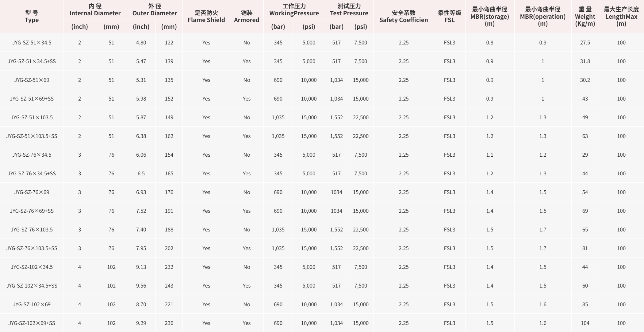Click the 4.80 outer diameter value
This screenshot has width=644, height=332.
click(x=141, y=43)
